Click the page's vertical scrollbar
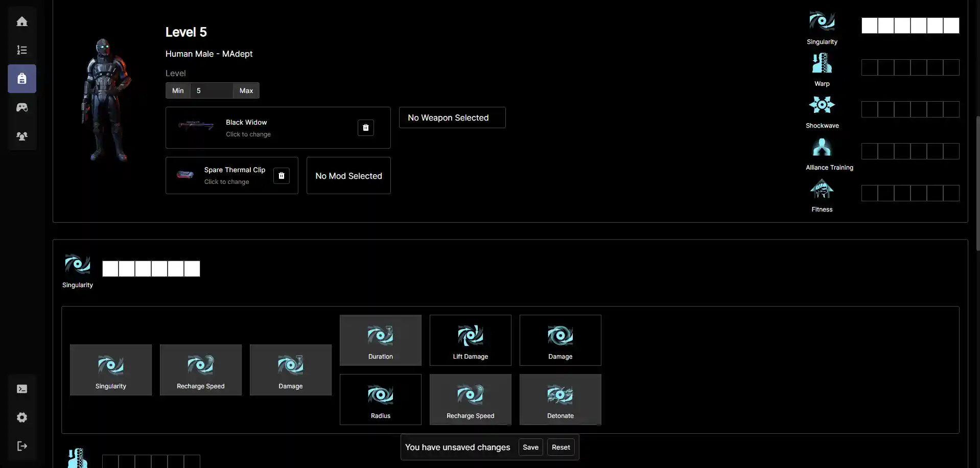The width and height of the screenshot is (980, 468). pyautogui.click(x=977, y=184)
